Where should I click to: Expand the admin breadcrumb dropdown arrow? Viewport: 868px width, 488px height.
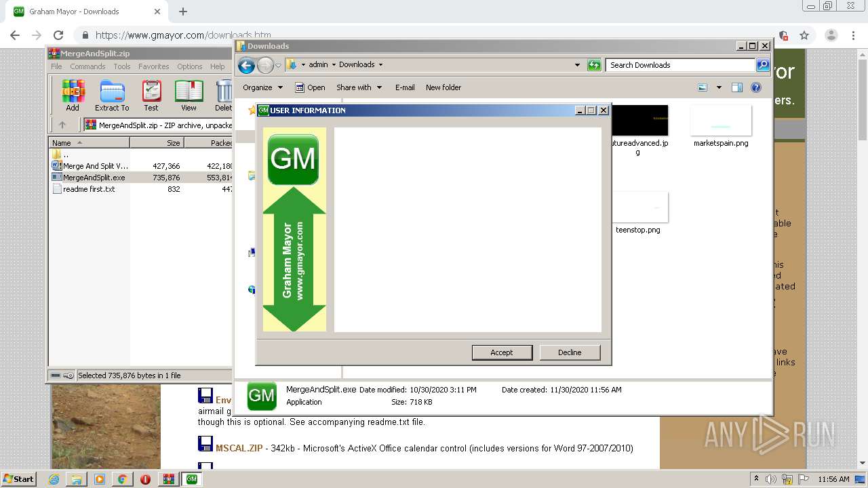[333, 65]
